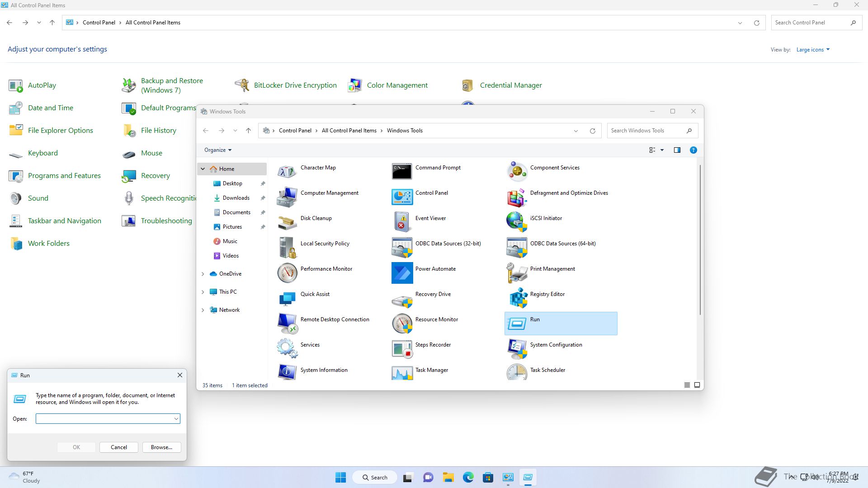Click the Search Windows Tools box
The width and height of the screenshot is (868, 488).
pyautogui.click(x=652, y=131)
